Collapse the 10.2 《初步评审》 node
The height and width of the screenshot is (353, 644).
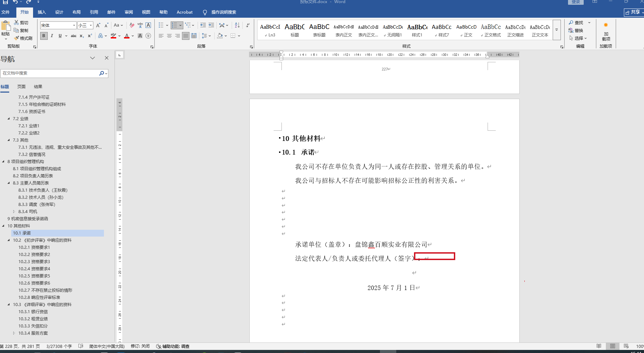click(x=9, y=240)
